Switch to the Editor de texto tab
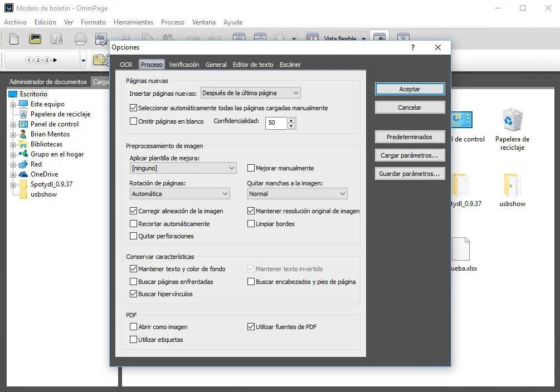 click(x=253, y=65)
